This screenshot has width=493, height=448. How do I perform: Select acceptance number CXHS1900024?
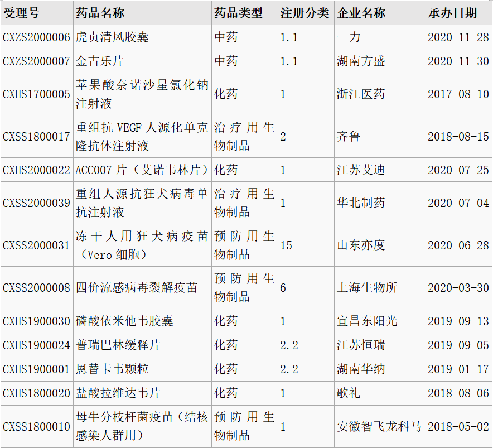click(x=36, y=345)
